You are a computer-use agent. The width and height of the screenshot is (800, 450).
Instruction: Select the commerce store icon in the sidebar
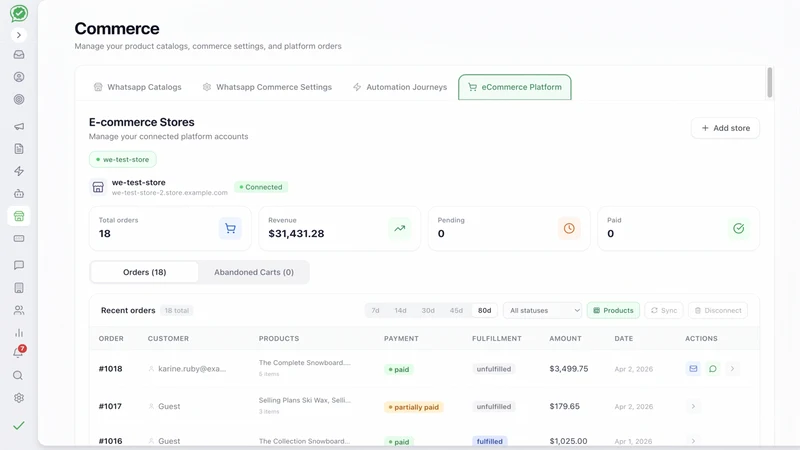tap(19, 216)
